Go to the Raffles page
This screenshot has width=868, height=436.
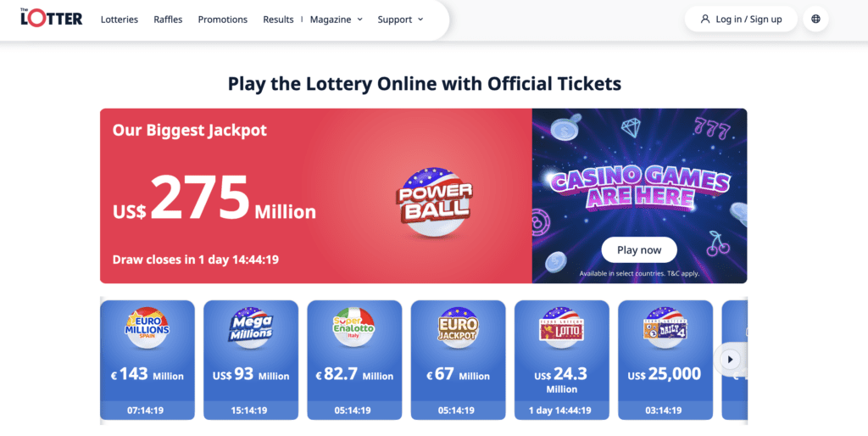coord(168,20)
